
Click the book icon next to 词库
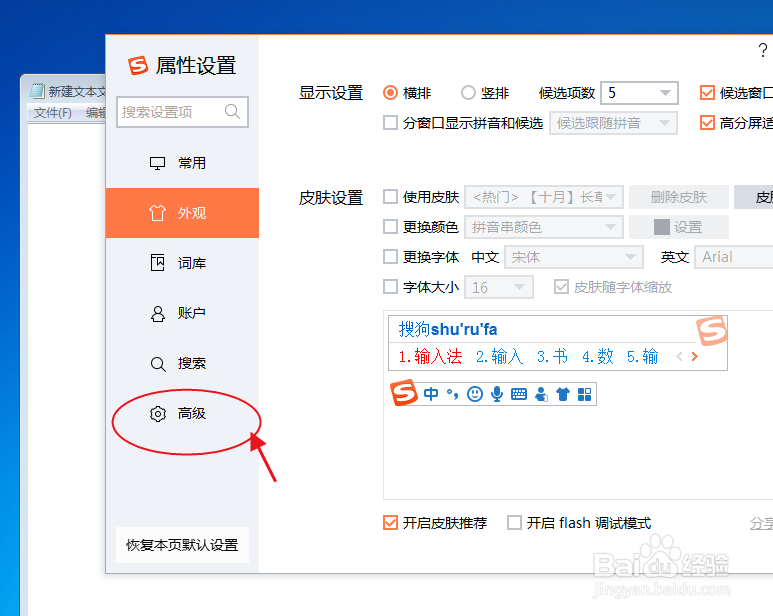tap(157, 263)
